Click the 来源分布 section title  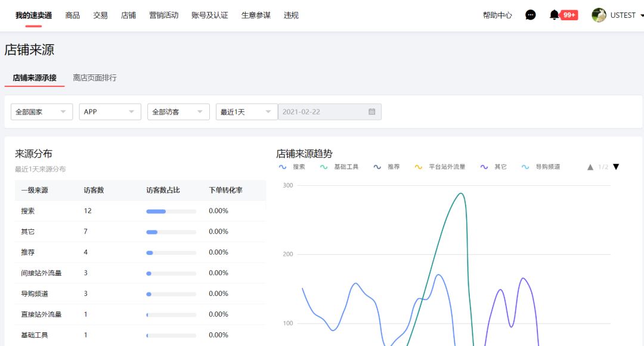(33, 153)
